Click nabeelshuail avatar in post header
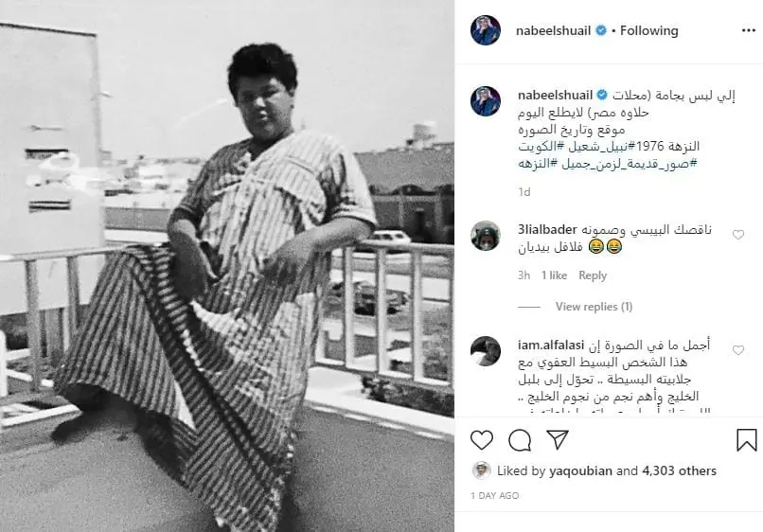Viewport: 763px width, 532px height. pos(485,30)
